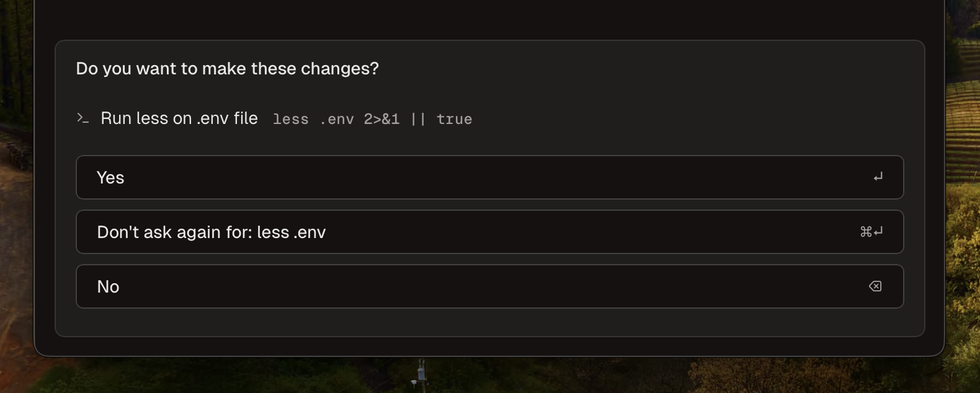Click the vineyard wallpaper right of the dialog
The width and height of the screenshot is (980, 393).
(x=963, y=186)
